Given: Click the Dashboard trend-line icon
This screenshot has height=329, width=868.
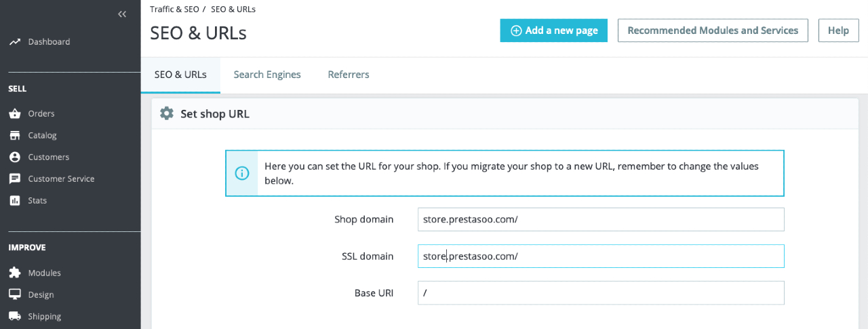Looking at the screenshot, I should (15, 42).
